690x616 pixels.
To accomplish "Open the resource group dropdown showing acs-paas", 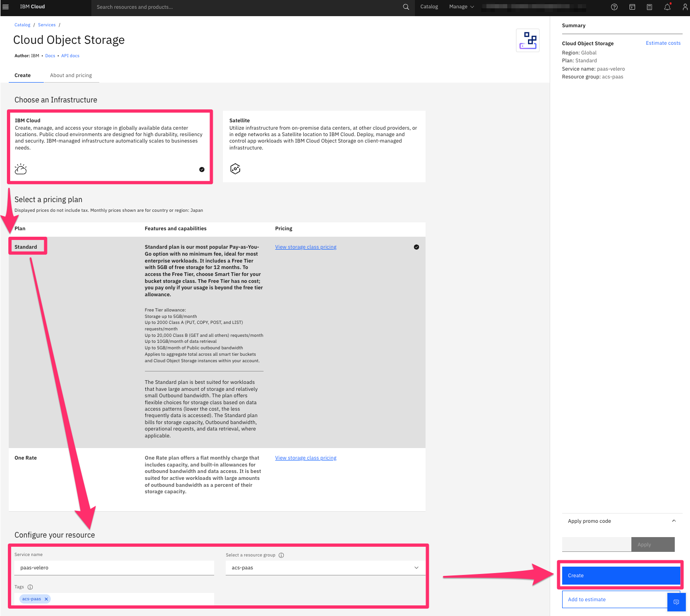I will tap(325, 568).
